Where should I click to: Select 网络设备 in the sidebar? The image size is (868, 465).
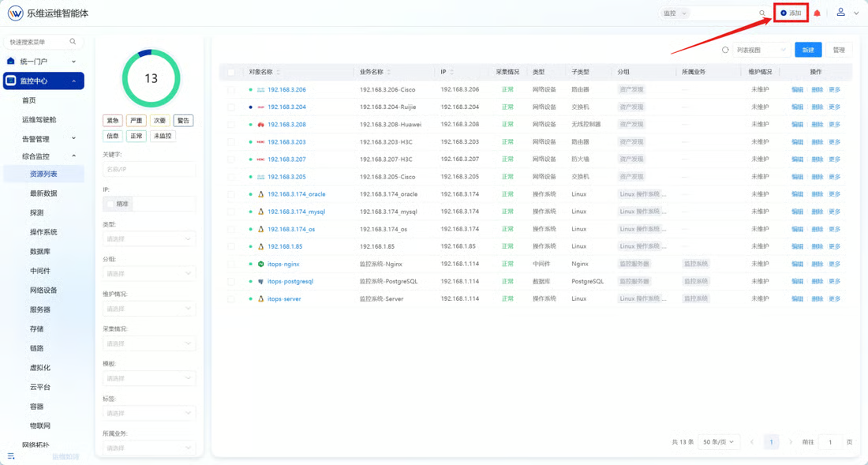[43, 290]
